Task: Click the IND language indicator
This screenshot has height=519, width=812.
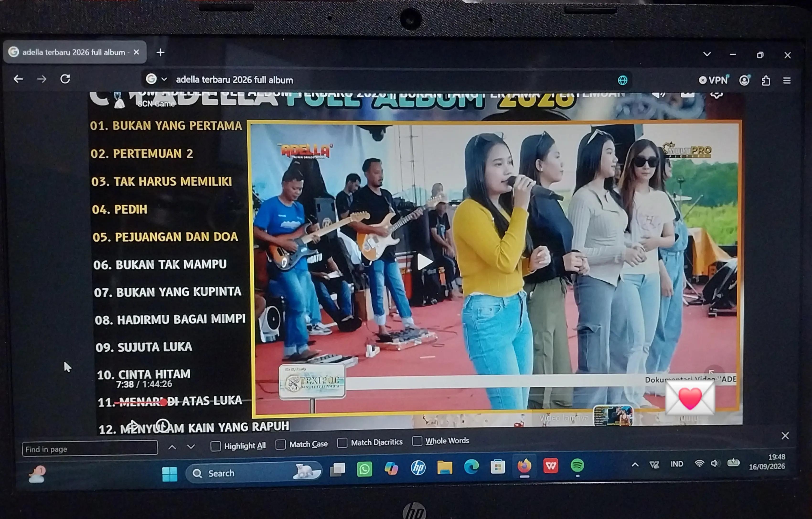Action: tap(677, 464)
